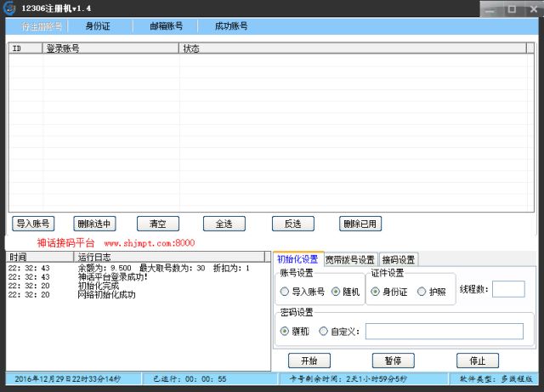Click the 清空 button
This screenshot has width=544, height=392.
[158, 224]
